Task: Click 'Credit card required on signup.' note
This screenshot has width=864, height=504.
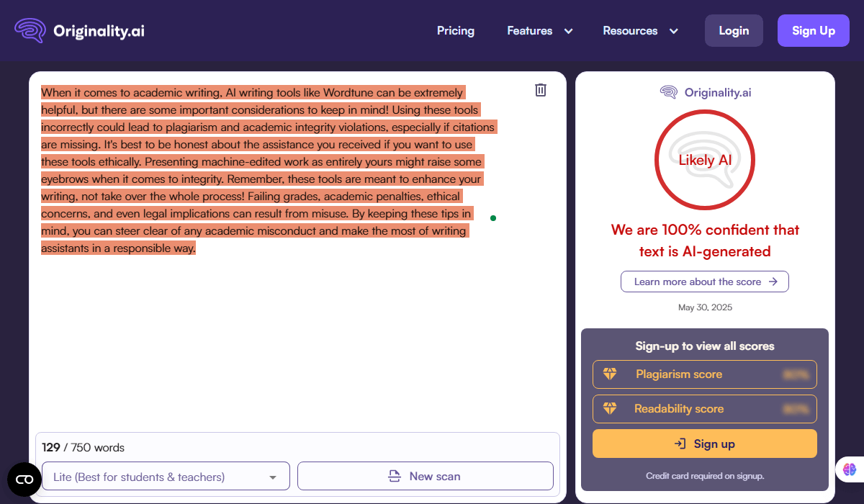Action: pos(705,476)
